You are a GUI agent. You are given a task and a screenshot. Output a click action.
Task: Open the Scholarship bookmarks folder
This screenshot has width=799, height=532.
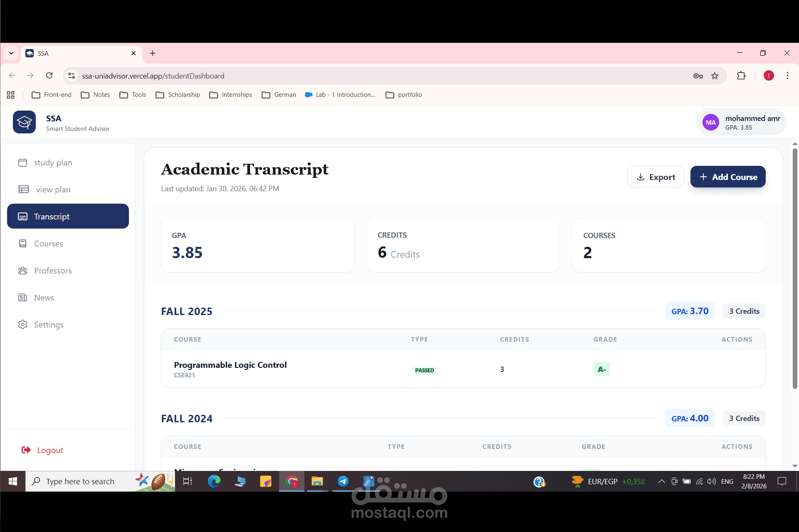click(178, 95)
